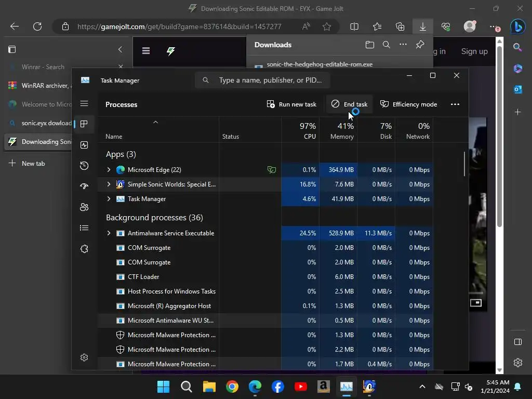
Task: Open Google Chrome from taskbar
Action: click(x=232, y=387)
